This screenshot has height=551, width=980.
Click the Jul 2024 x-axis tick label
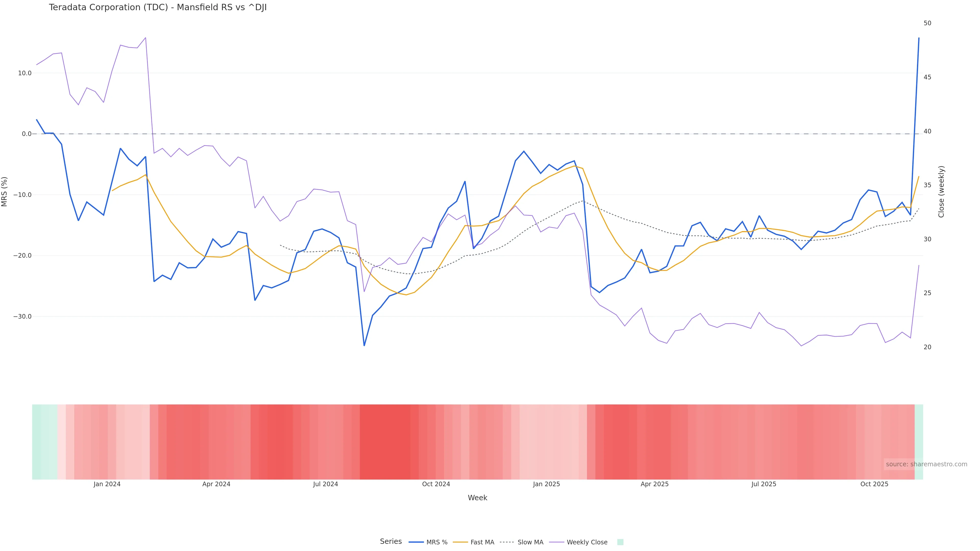(x=325, y=484)
